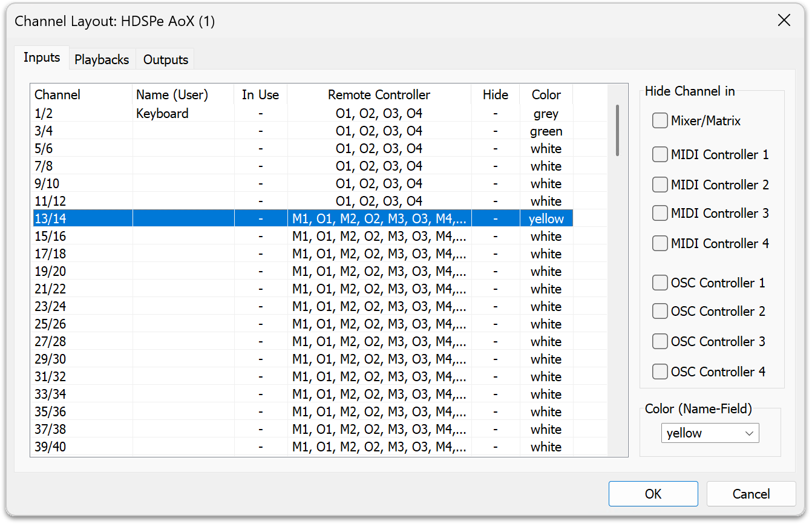Enable the Mixer/Matrix hide checkbox
The width and height of the screenshot is (812, 524).
[x=660, y=121]
